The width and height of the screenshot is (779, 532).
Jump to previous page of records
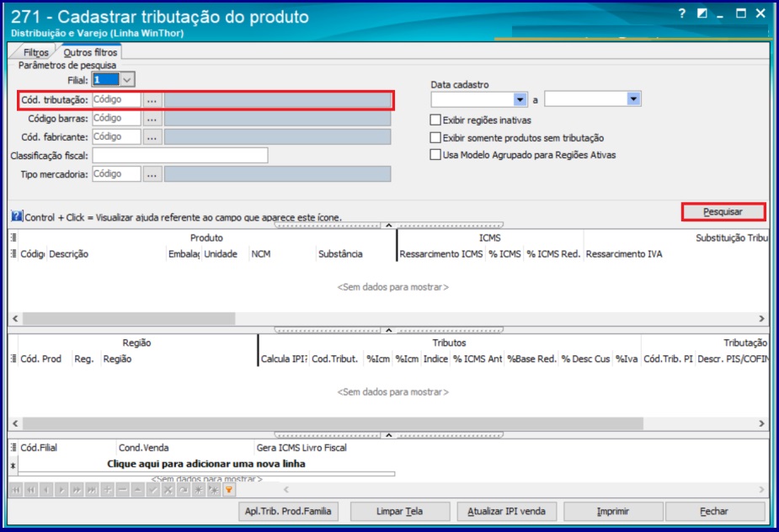(31, 490)
